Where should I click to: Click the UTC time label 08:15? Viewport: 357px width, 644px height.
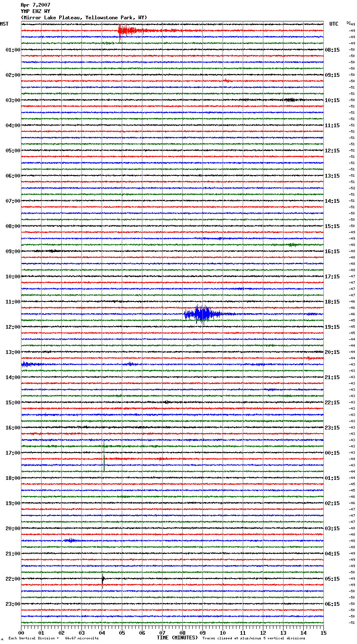pos(332,50)
